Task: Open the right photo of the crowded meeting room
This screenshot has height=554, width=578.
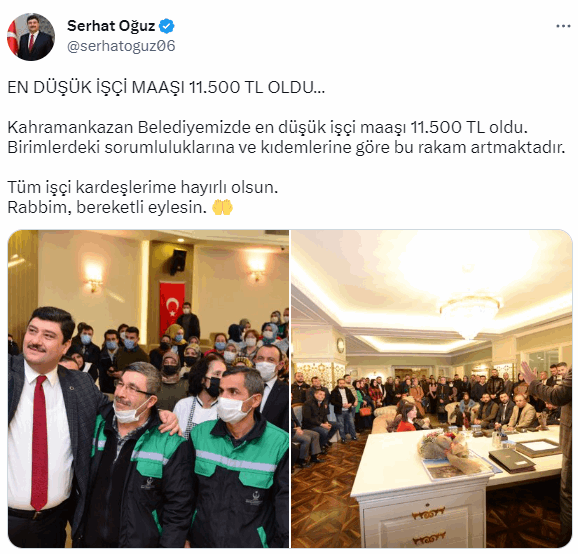Action: pyautogui.click(x=432, y=389)
